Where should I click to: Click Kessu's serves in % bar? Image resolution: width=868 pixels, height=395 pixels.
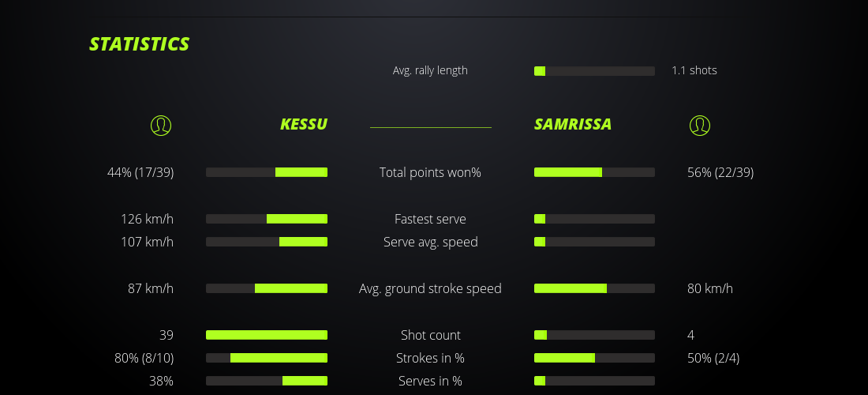pos(267,381)
